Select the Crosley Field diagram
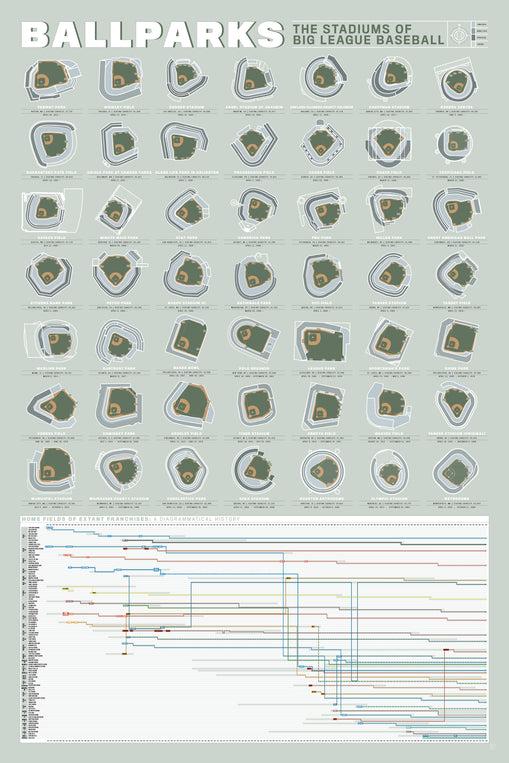The height and width of the screenshot is (763, 509). pyautogui.click(x=188, y=405)
